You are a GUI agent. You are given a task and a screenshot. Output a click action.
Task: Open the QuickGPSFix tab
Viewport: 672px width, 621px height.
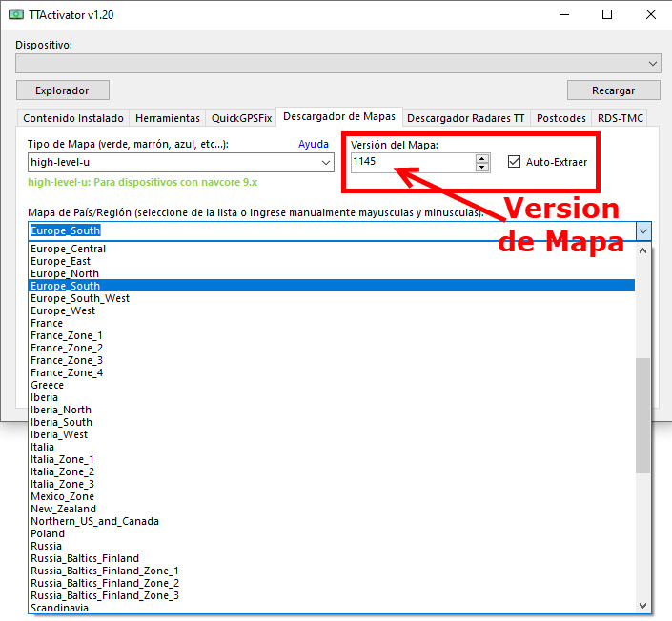241,118
